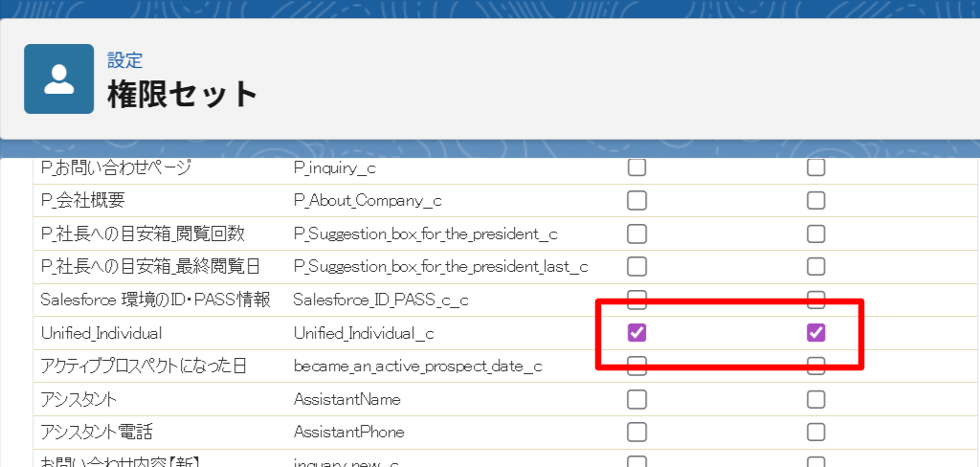Uncheck second checkbox for Unified_Individual row
This screenshot has height=467, width=980.
pyautogui.click(x=815, y=333)
